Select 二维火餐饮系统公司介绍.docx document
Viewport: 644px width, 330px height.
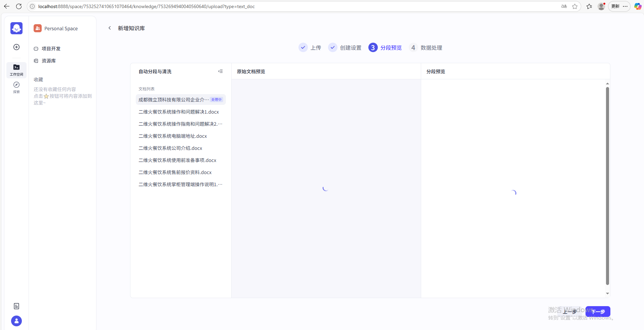(170, 148)
